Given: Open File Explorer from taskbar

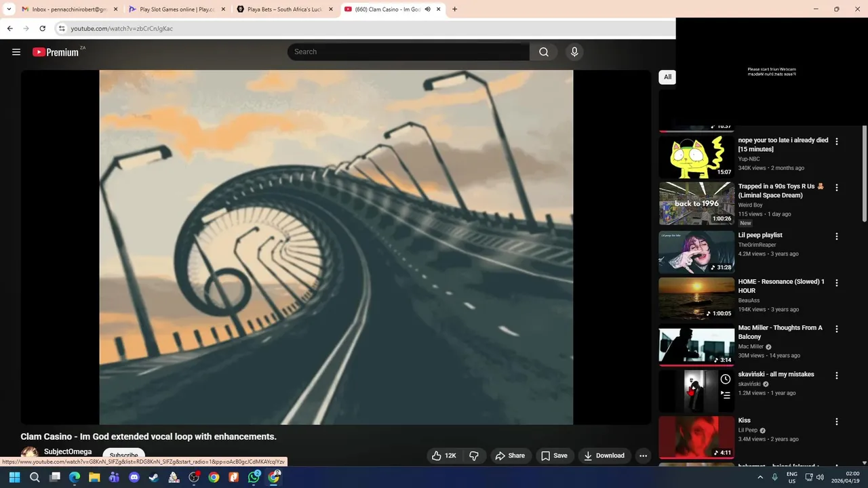Looking at the screenshot, I should [94, 478].
